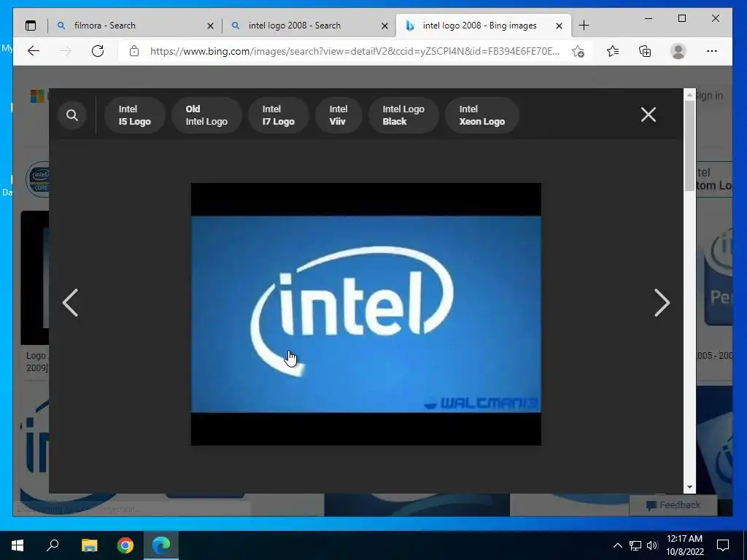
Task: Close the intel logo 2008 - Search tab
Action: 385,26
